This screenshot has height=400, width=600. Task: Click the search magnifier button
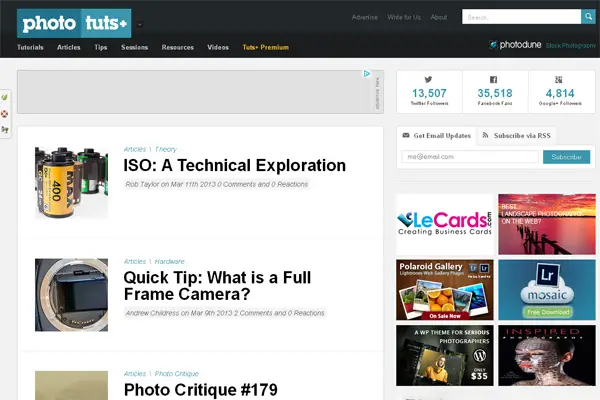(588, 17)
